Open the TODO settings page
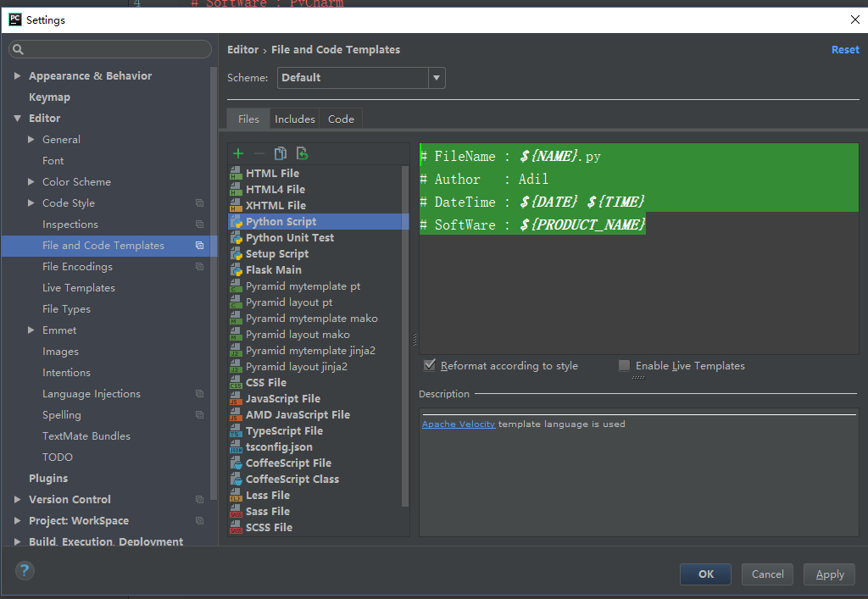This screenshot has width=868, height=599. [x=58, y=457]
